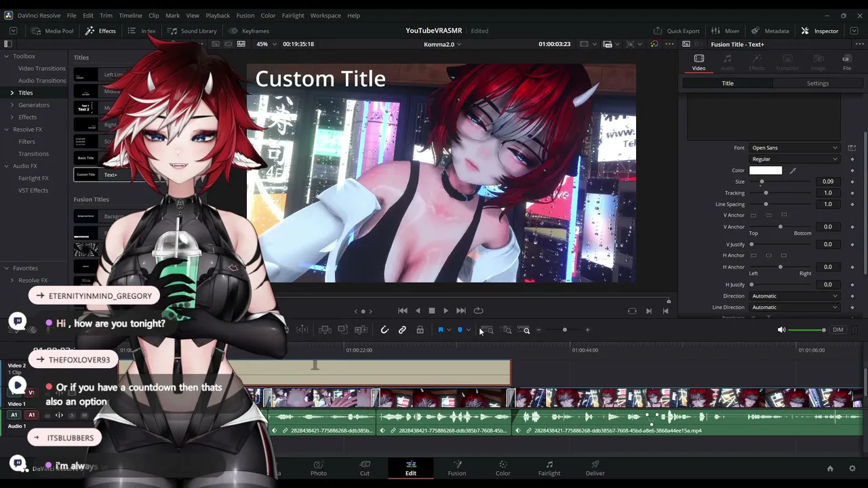Open the Direction Automatic dropdown
This screenshot has height=488, width=868.
pos(794,296)
